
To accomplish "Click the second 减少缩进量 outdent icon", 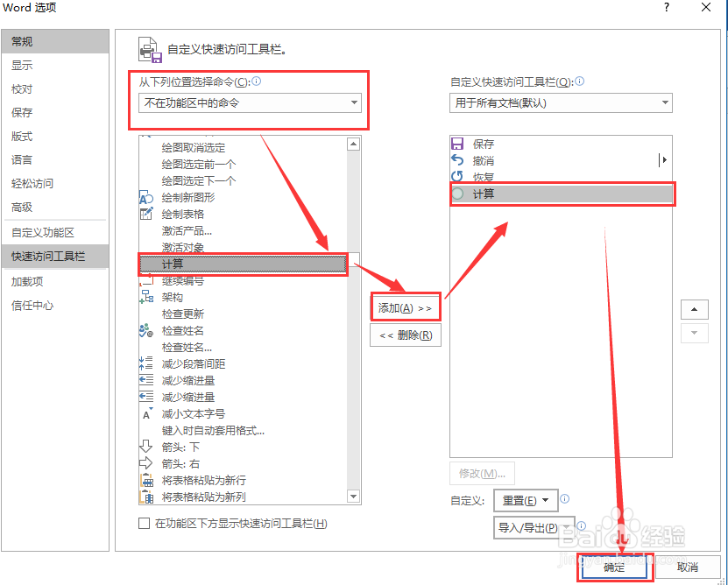I will click(x=145, y=397).
